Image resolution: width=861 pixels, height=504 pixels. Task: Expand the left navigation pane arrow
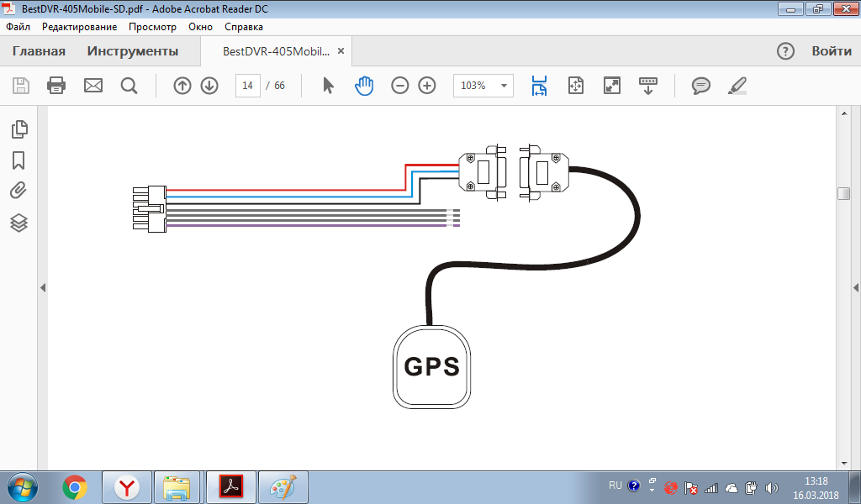coord(42,288)
